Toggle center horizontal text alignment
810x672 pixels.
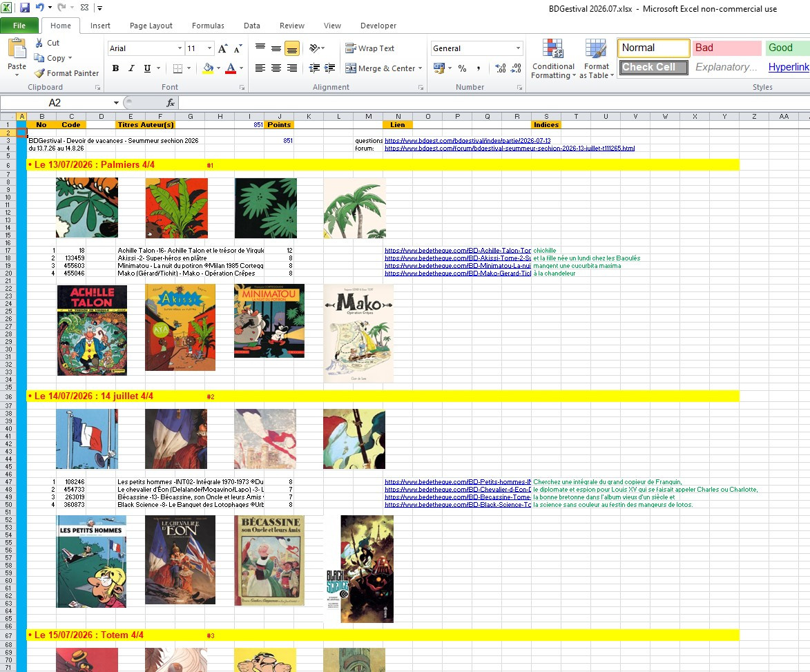tap(276, 68)
